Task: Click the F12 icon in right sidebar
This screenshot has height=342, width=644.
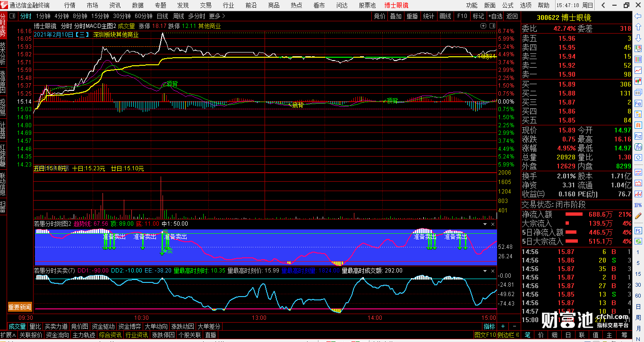Action: [638, 136]
